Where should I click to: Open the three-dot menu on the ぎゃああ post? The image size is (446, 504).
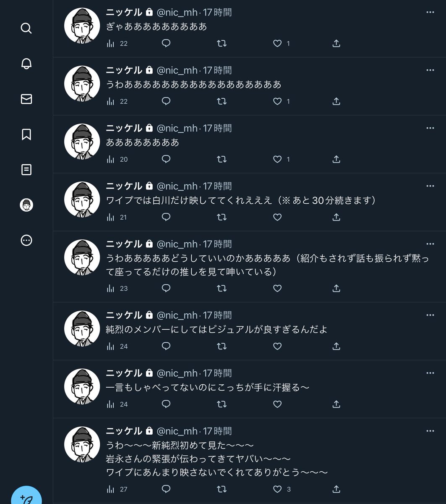(x=430, y=12)
